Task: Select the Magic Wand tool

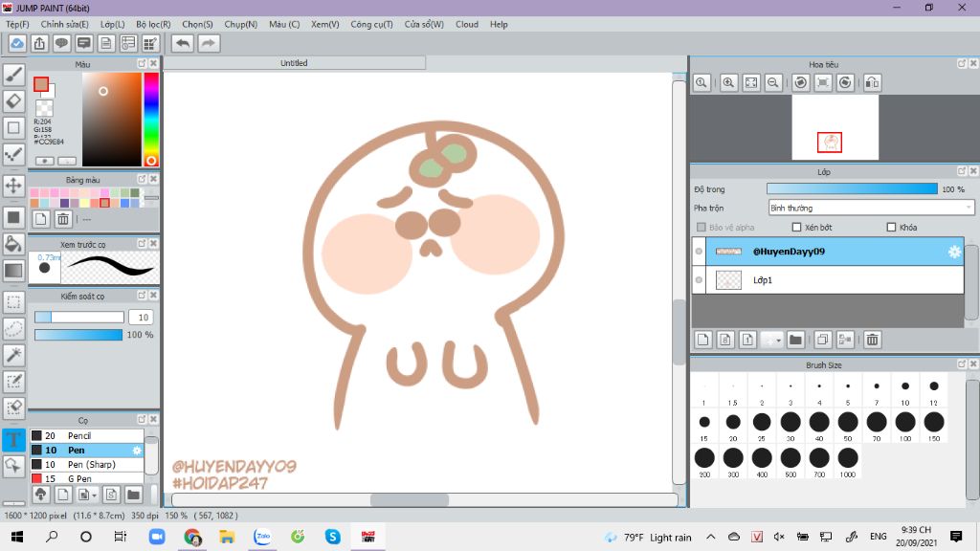Action: (13, 355)
